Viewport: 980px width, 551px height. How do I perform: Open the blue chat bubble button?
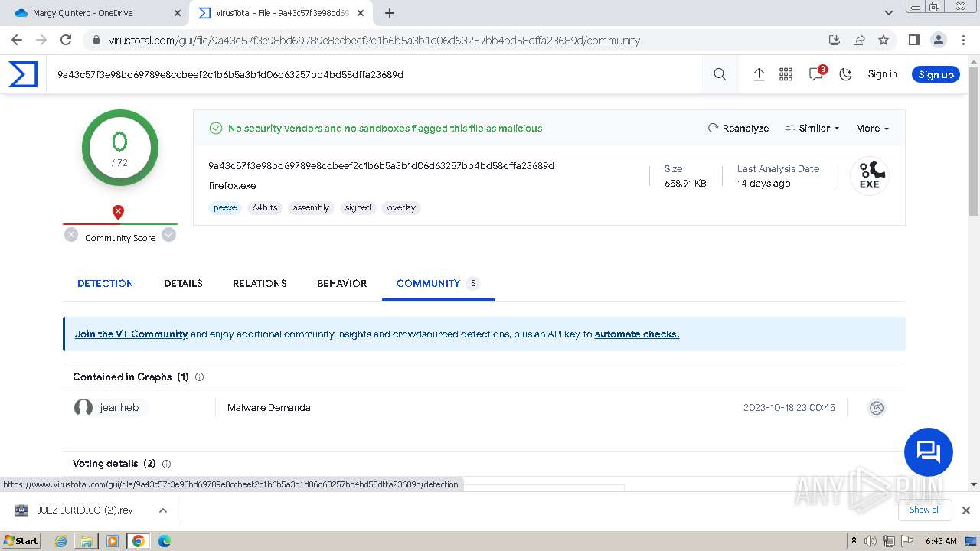tap(928, 452)
